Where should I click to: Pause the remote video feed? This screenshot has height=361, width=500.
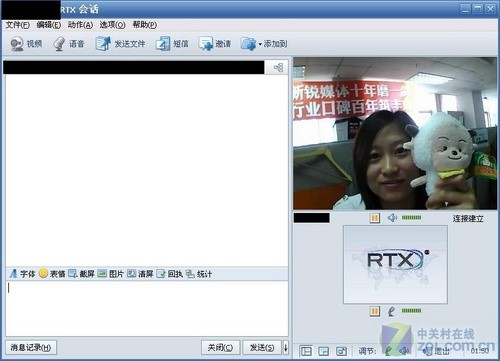[x=374, y=218]
